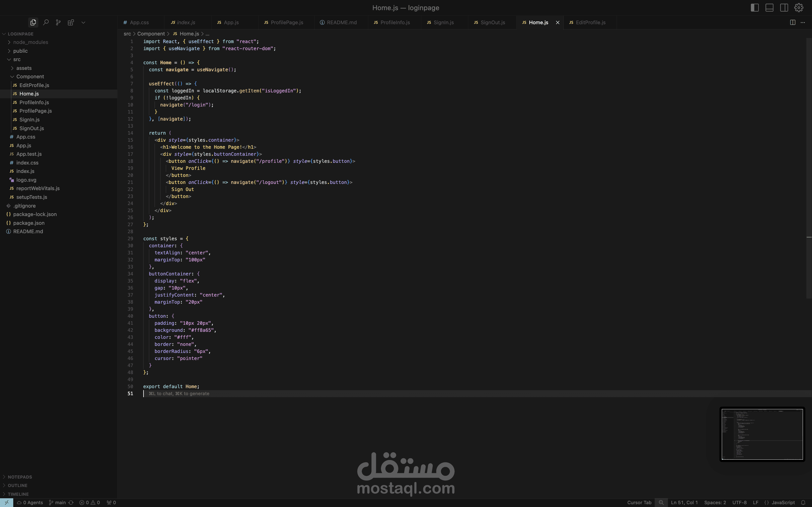Toggle the primary side bar layout
Image resolution: width=812 pixels, height=507 pixels.
(754, 7)
